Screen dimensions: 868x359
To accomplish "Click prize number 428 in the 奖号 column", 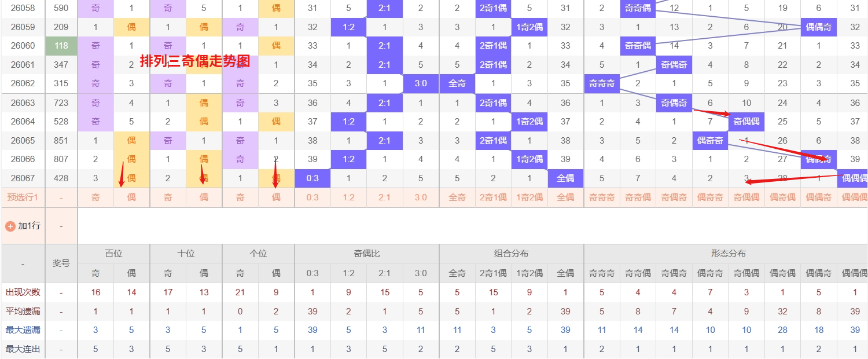I will [60, 178].
